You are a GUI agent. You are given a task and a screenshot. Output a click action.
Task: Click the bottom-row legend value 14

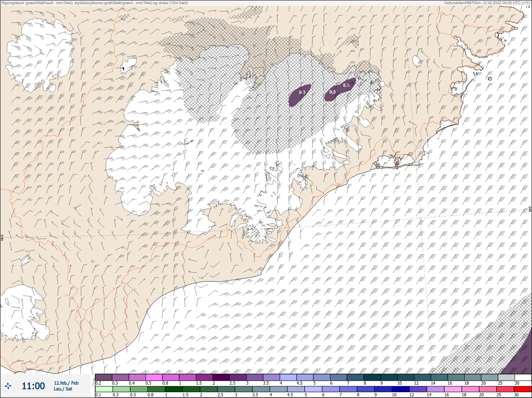click(429, 395)
